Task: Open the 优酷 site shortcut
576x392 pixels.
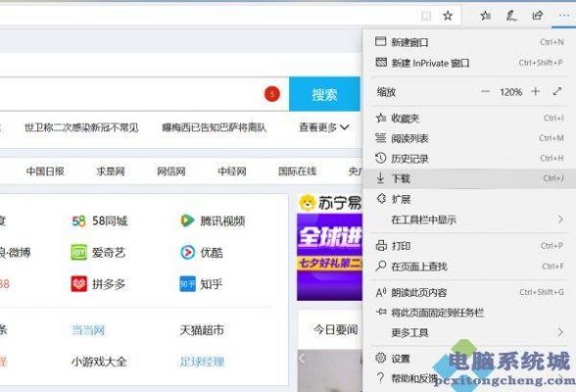Action: click(x=202, y=253)
